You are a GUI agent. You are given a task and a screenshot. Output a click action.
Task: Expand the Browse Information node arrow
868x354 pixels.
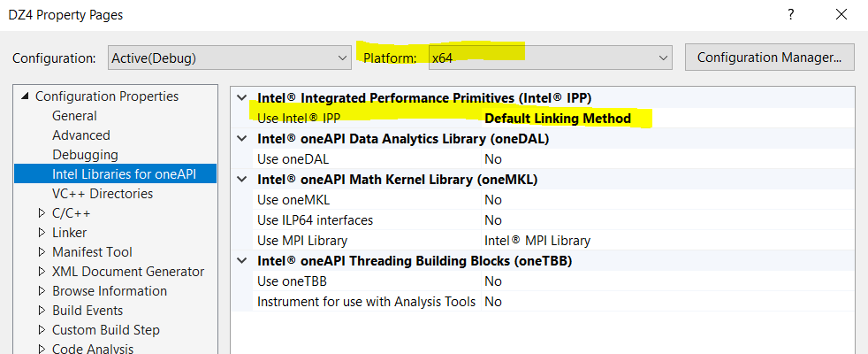42,291
